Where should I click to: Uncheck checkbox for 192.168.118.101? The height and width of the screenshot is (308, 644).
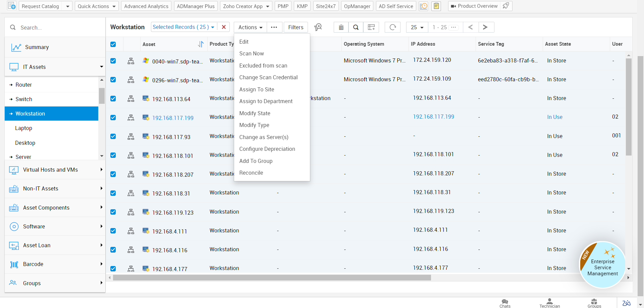point(113,155)
